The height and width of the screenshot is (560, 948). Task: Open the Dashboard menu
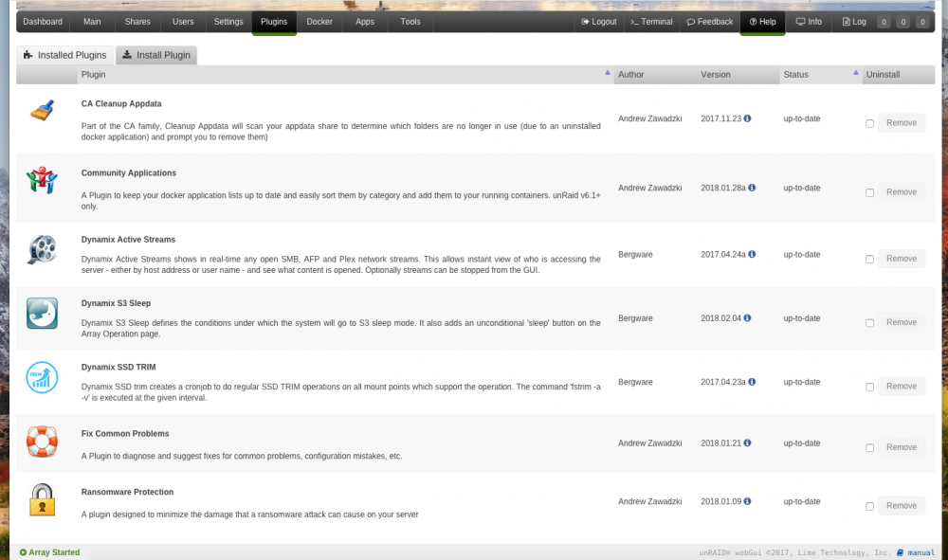(x=43, y=22)
